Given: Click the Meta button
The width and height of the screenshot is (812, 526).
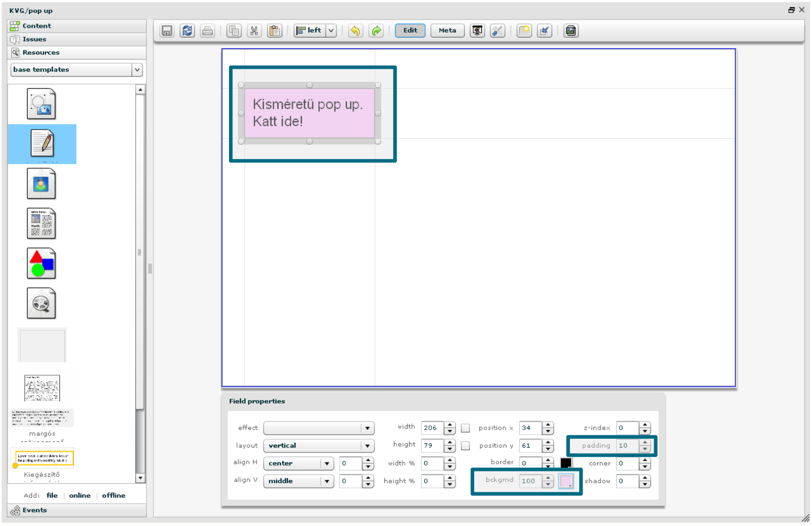Looking at the screenshot, I should coord(447,30).
